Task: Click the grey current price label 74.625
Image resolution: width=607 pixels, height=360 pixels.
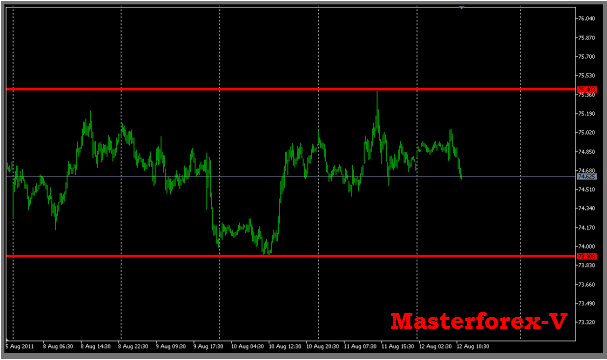Action: pos(587,177)
